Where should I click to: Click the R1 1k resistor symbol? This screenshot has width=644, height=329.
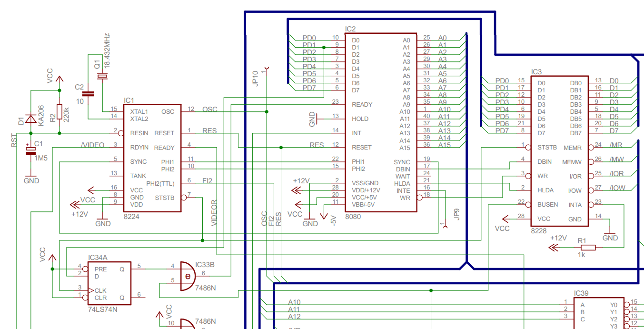click(587, 247)
